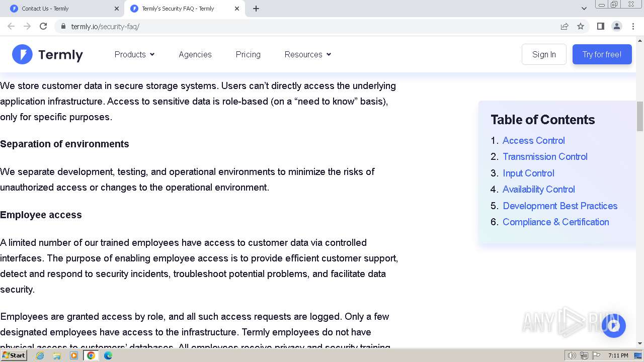Bookmark this page with star icon
644x362 pixels.
pos(581,26)
